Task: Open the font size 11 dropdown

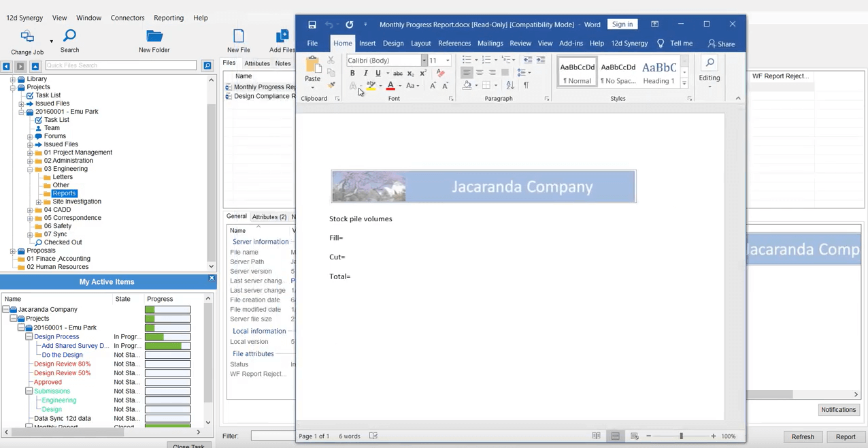Action: coord(448,61)
